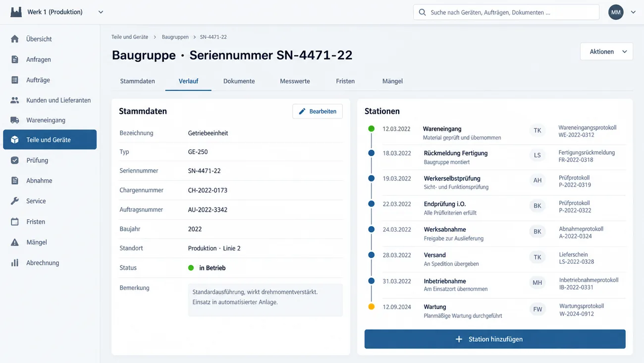Click the Abnahme document icon
The width and height of the screenshot is (644, 363).
(x=15, y=181)
